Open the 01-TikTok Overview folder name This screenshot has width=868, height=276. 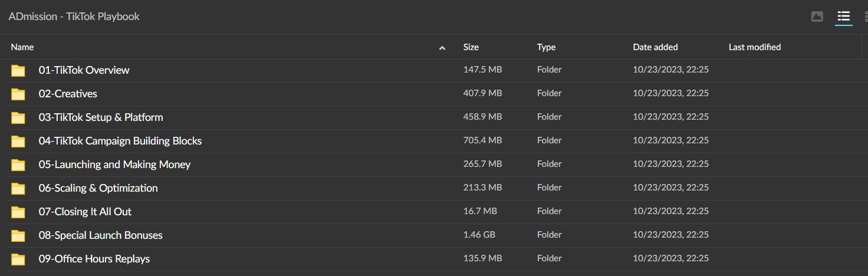tap(84, 70)
